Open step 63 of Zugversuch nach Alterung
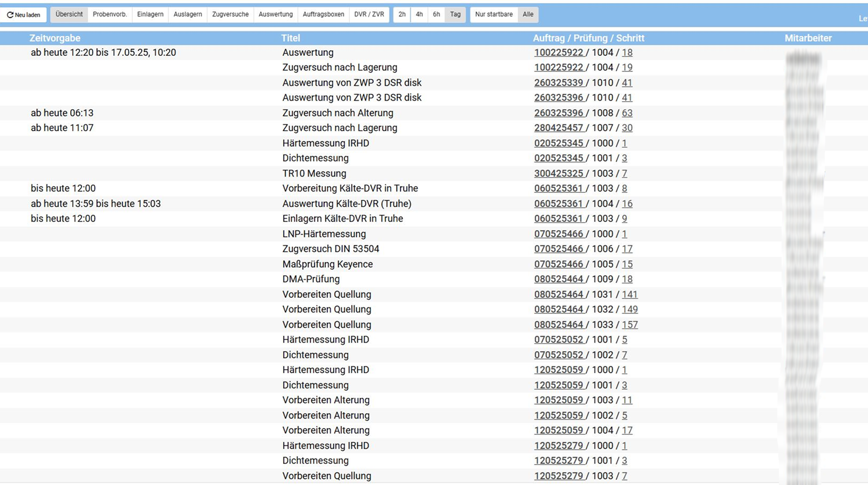This screenshot has height=485, width=868. (x=627, y=113)
